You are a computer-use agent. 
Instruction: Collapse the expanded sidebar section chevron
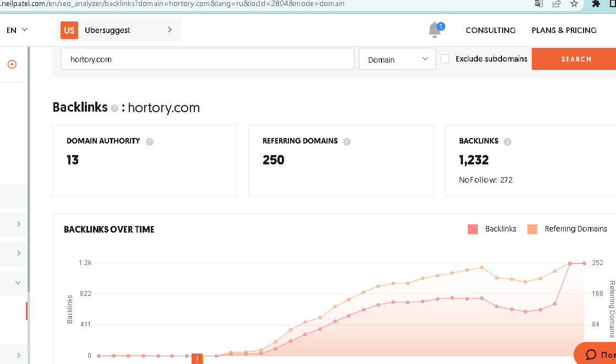click(x=18, y=283)
